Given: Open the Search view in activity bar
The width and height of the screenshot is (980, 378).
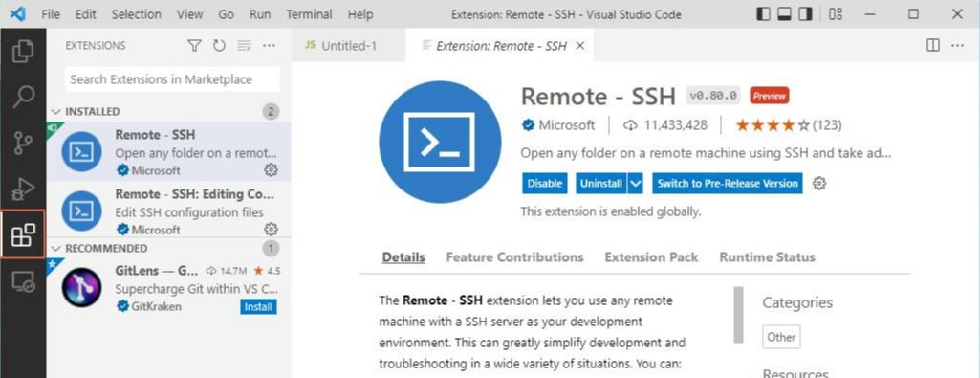Looking at the screenshot, I should coord(23,97).
